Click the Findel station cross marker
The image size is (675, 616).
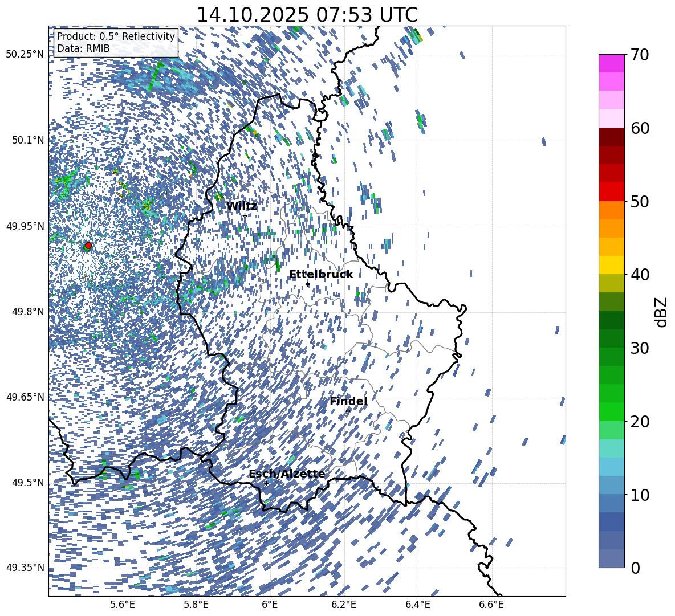(348, 411)
